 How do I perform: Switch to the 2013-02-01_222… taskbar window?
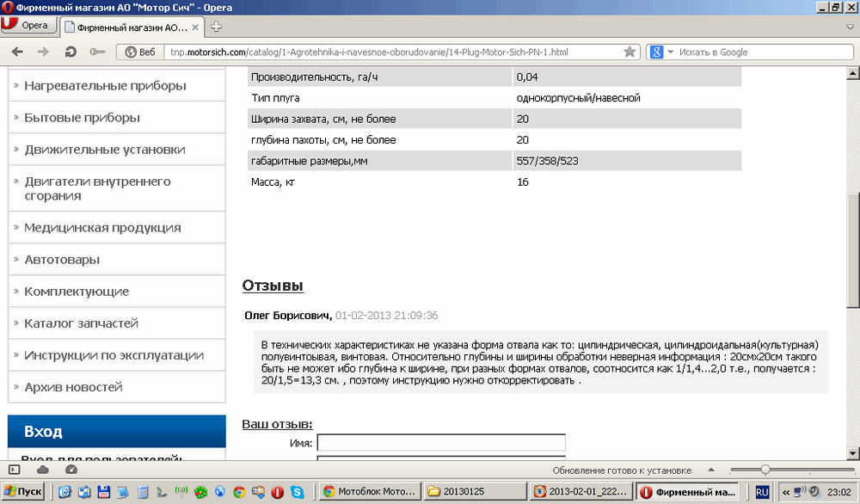580,491
